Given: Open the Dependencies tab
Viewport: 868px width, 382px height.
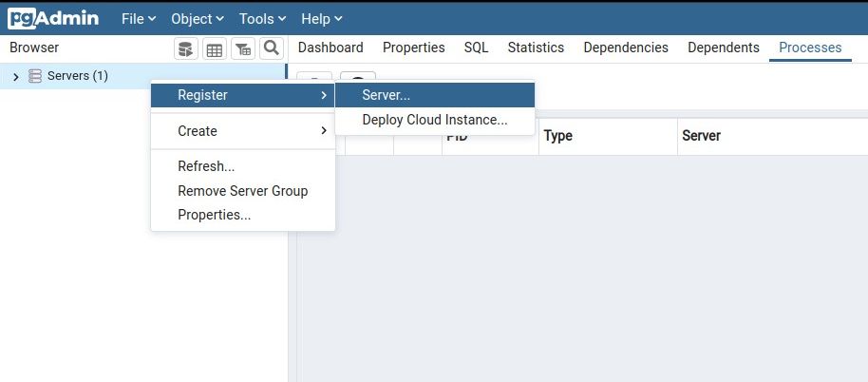Looking at the screenshot, I should click(626, 48).
